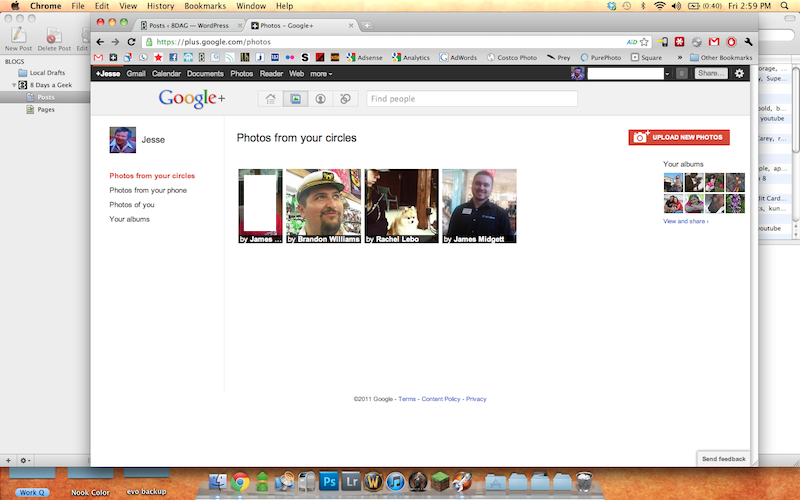The width and height of the screenshot is (800, 500).
Task: Expand the more dropdown in Google bar
Action: click(321, 73)
